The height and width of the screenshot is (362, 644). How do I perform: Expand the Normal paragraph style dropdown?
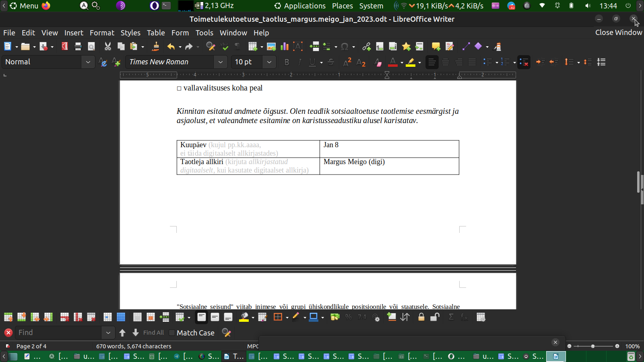coord(88,62)
